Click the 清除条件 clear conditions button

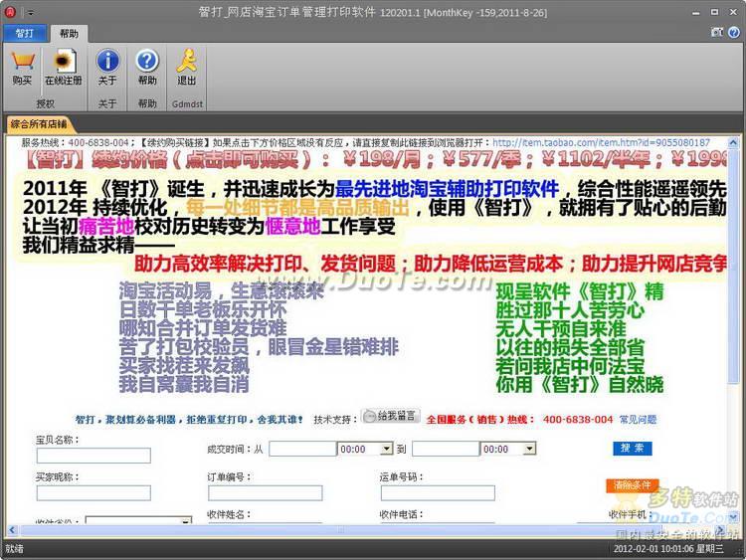pos(633,484)
